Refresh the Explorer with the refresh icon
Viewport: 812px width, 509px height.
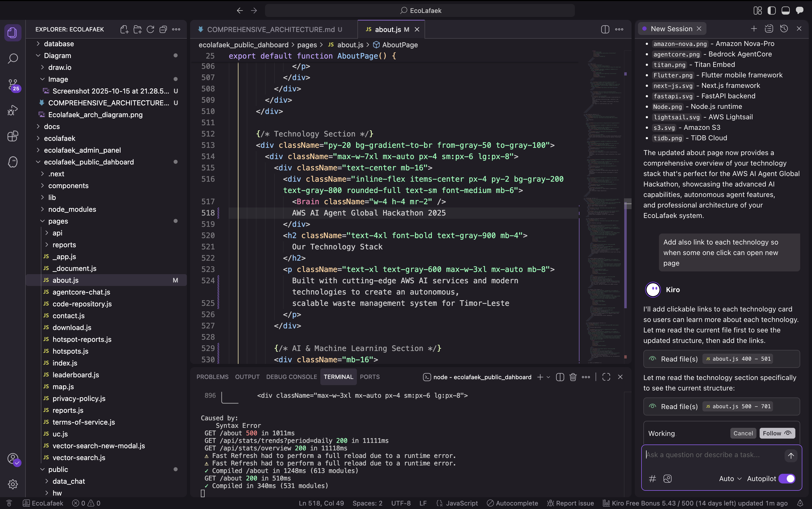tap(150, 29)
